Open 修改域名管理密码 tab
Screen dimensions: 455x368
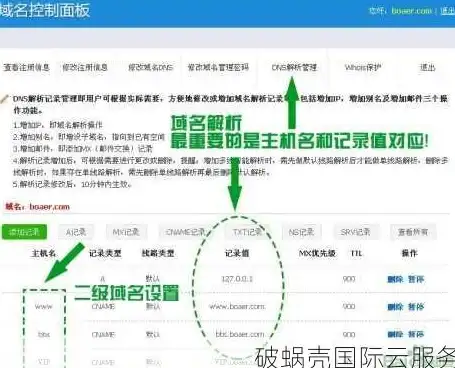[218, 67]
